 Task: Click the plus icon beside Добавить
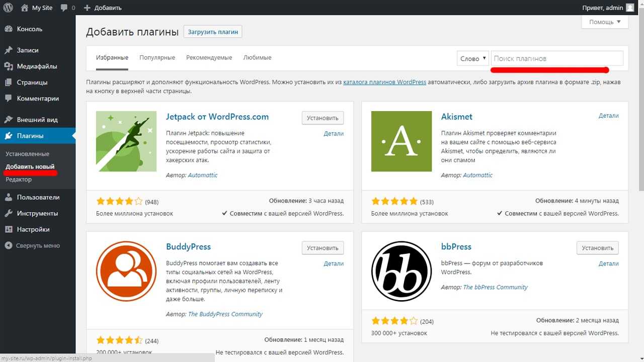(87, 8)
